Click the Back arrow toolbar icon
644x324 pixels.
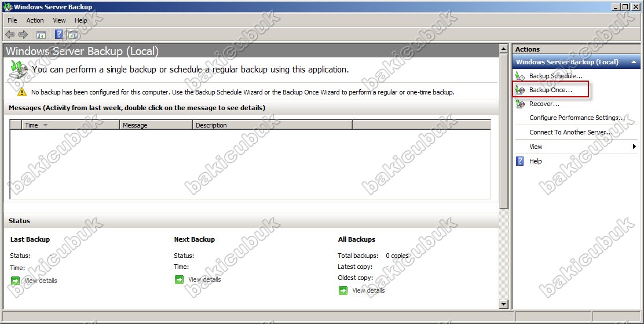coord(9,35)
